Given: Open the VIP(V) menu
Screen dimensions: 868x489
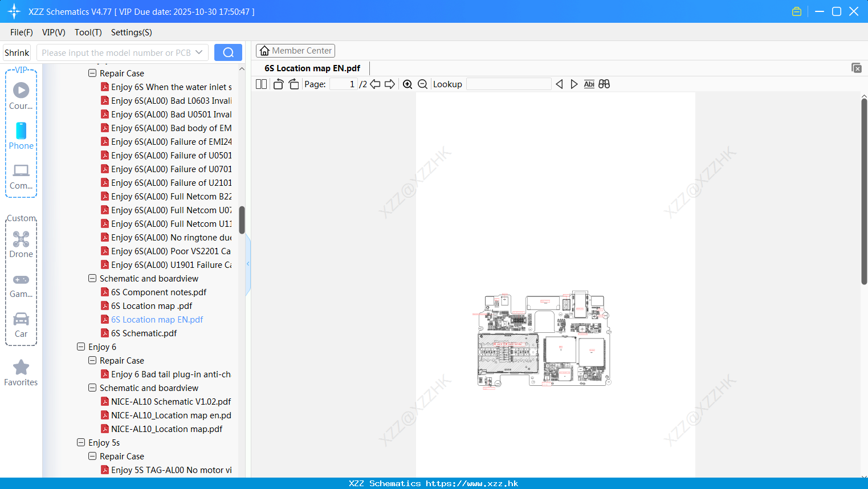Looking at the screenshot, I should click(x=54, y=32).
